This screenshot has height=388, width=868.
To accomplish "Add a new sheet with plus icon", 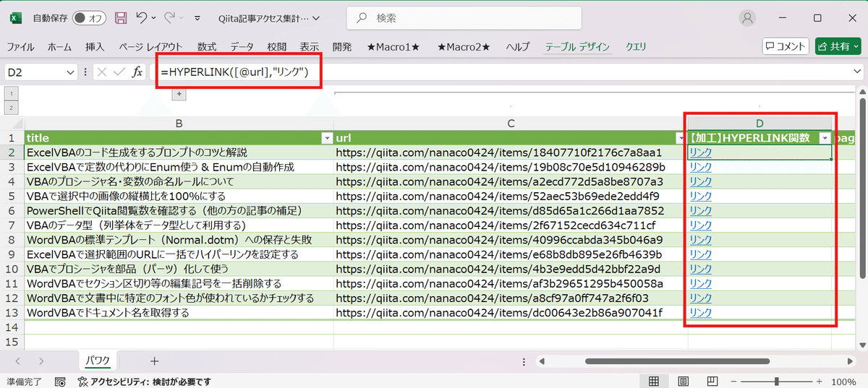I will tap(154, 361).
